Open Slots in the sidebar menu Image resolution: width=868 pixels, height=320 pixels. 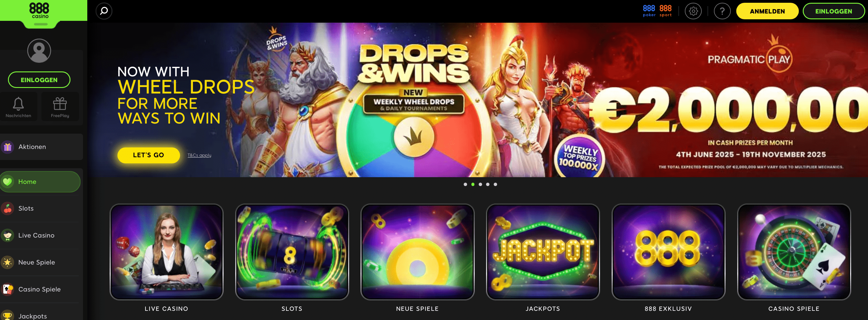click(40, 208)
